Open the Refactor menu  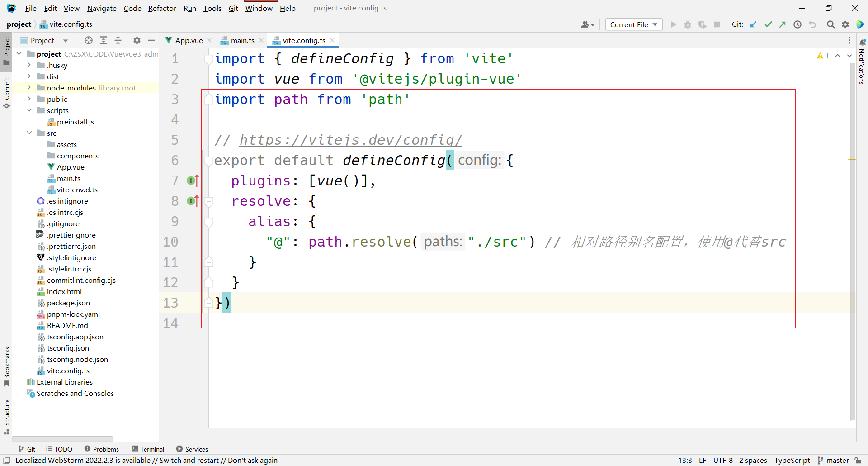pyautogui.click(x=162, y=8)
